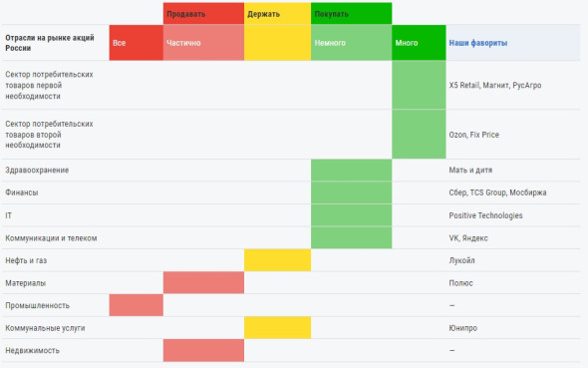The image size is (588, 368).
Task: Click the blank yellow header cell under 'Держать'
Action: 277,43
